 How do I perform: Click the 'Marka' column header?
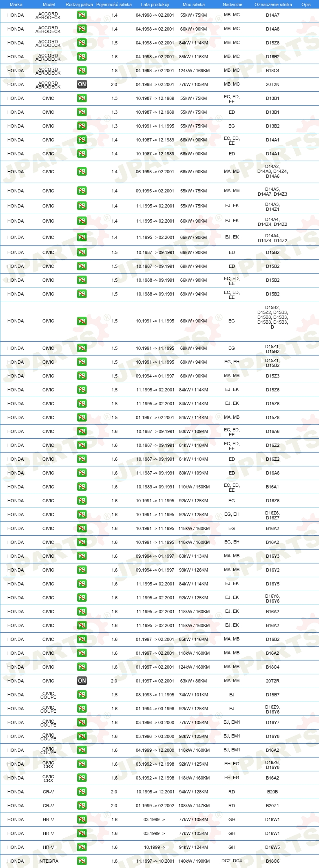pyautogui.click(x=16, y=4)
